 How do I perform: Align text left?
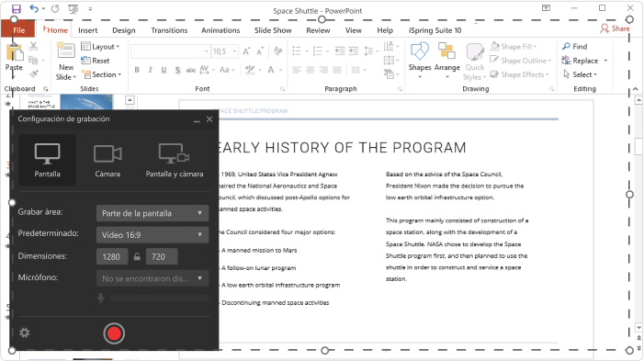click(297, 70)
